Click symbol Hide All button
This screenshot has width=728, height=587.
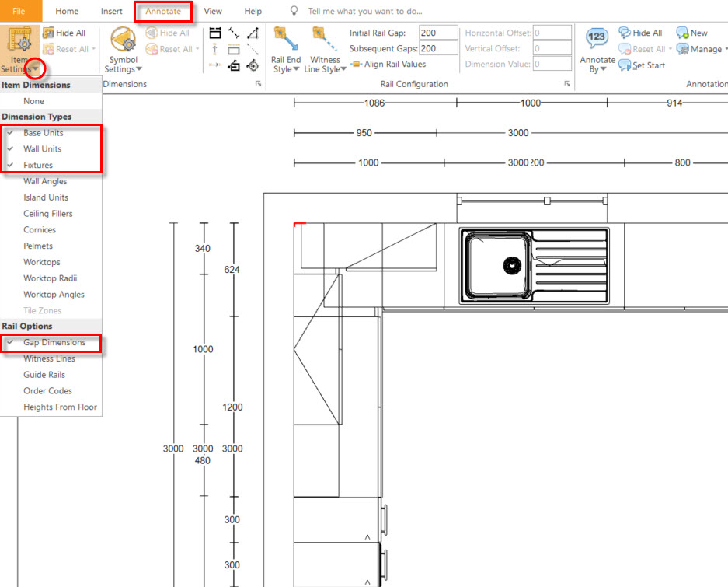[x=167, y=33]
